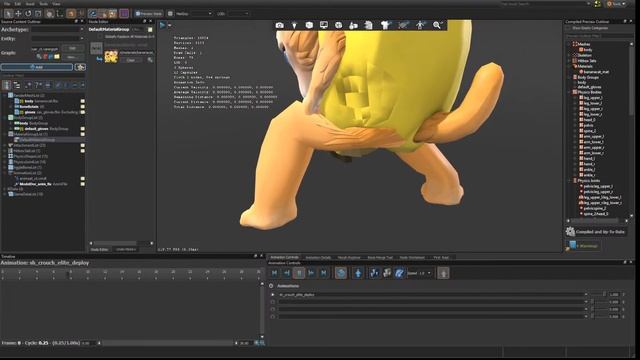Expand the Meshes node in Compiled Preview Outliner
The image size is (640, 360).
(x=569, y=44)
